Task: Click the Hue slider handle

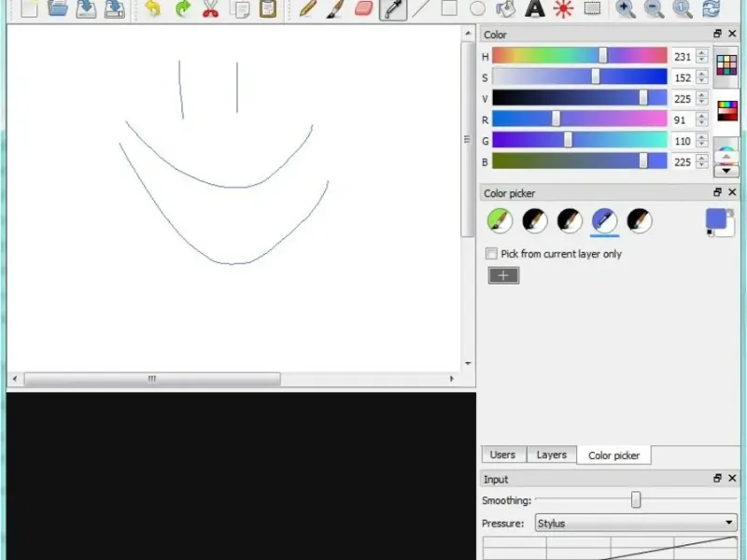Action: 603,56
